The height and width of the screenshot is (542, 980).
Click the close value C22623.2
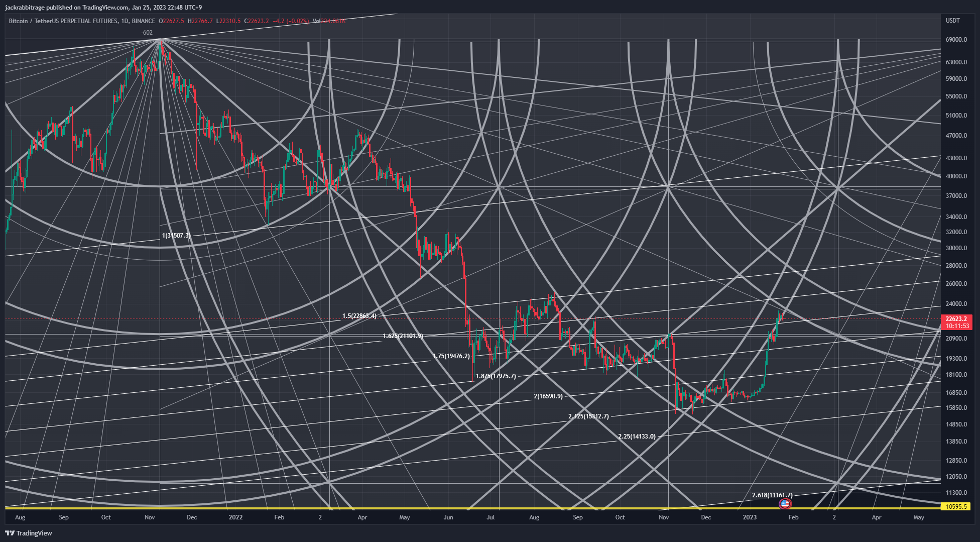(257, 21)
